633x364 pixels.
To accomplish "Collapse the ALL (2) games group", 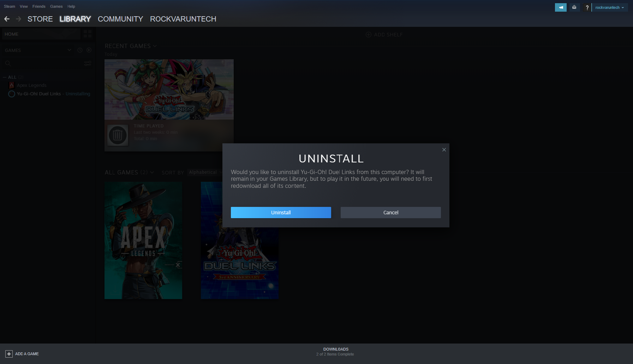I will coord(5,77).
